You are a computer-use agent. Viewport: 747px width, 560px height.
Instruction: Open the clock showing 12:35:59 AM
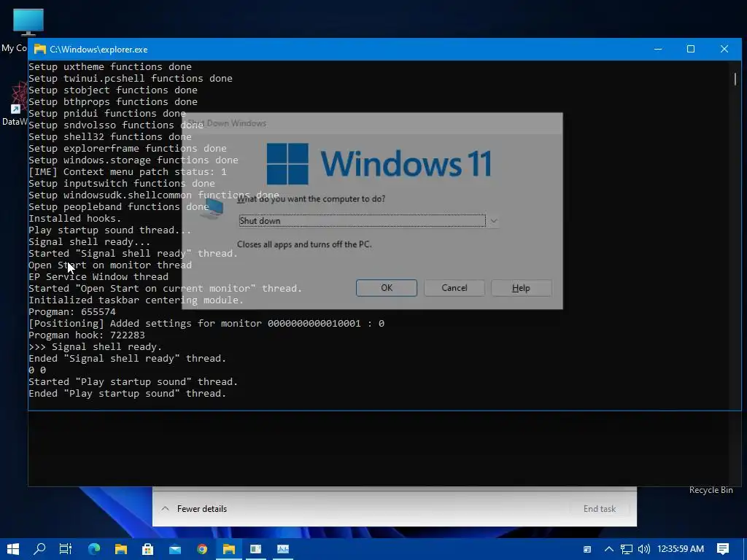pyautogui.click(x=681, y=549)
